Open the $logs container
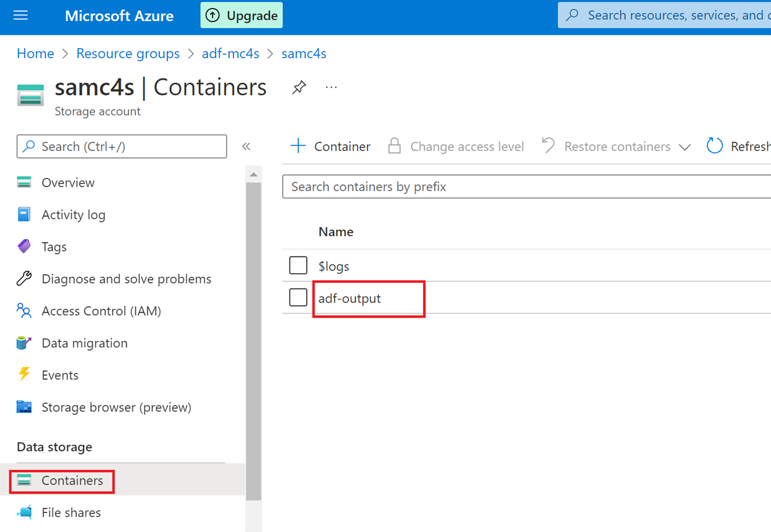The image size is (771, 532). [x=334, y=266]
